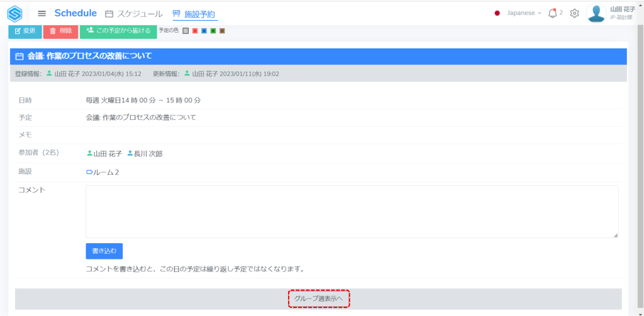This screenshot has height=316, width=644.
Task: Pick the green schedule color swatch
Action: (213, 31)
